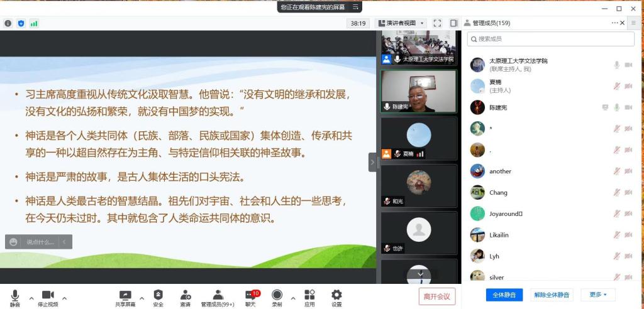Viewport: 644px width, 309px height.
Task: Open the 安全 security shield icon
Action: coord(158,297)
